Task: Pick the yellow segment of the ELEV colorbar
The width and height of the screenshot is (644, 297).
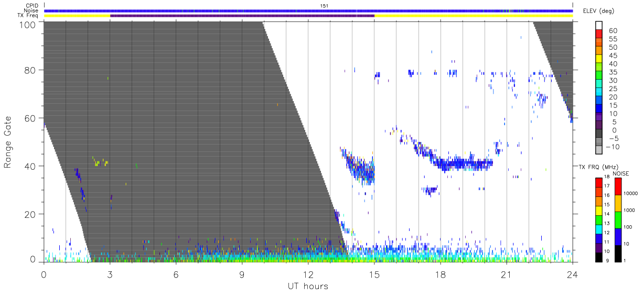Action: coord(600,59)
